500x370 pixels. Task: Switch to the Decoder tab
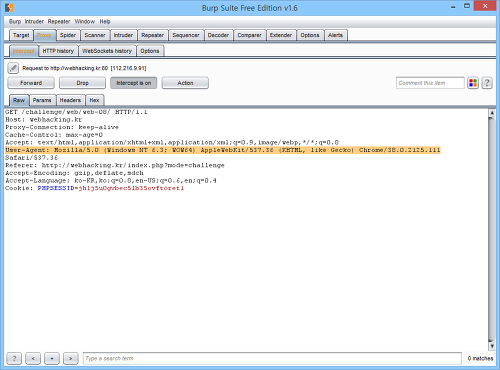pyautogui.click(x=218, y=35)
